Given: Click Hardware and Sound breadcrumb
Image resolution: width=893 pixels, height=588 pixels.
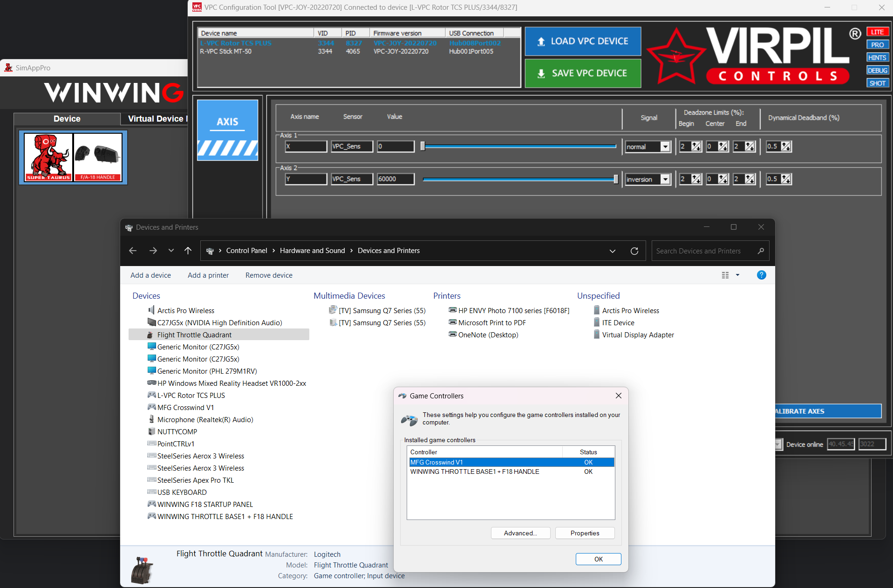Looking at the screenshot, I should (x=312, y=251).
